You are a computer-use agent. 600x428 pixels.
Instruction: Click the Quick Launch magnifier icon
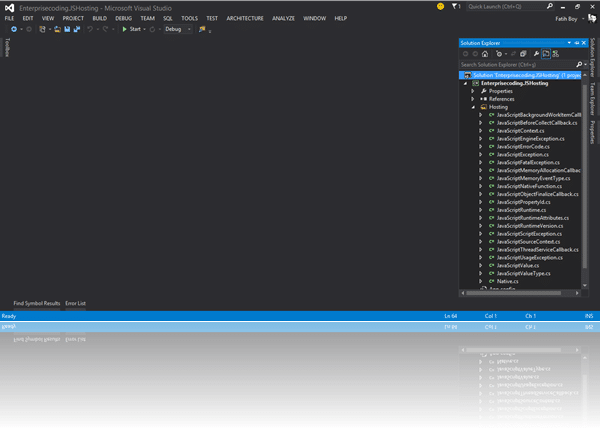[549, 6]
